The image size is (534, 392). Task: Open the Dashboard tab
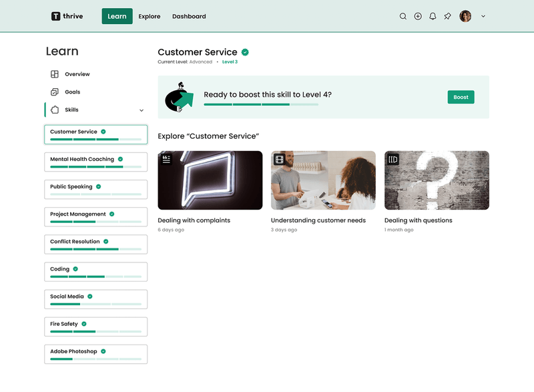[189, 17]
